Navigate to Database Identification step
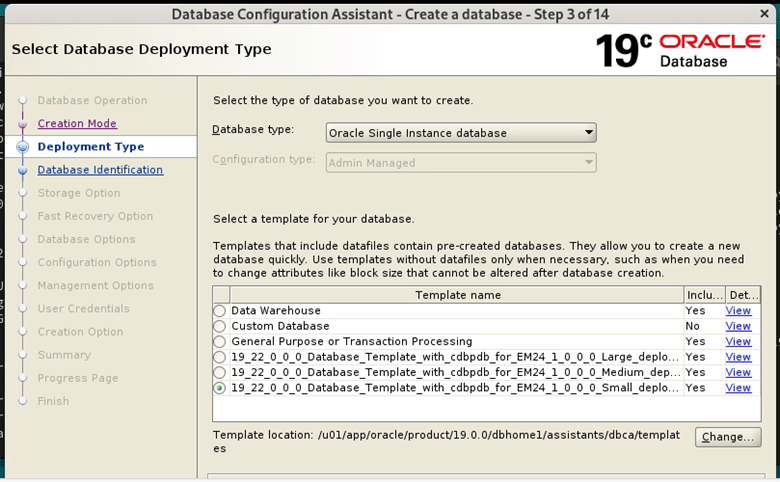Screen dimensions: 780x482 point(100,170)
